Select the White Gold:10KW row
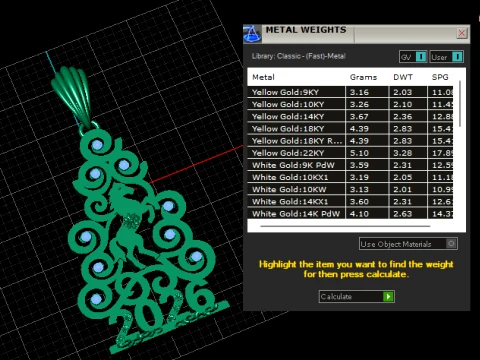The width and height of the screenshot is (480, 360). point(350,189)
